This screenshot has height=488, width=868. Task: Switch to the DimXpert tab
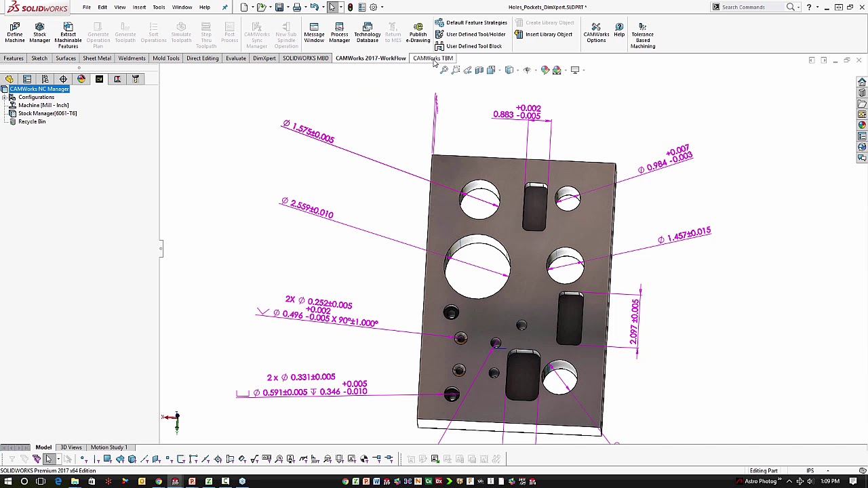click(264, 58)
